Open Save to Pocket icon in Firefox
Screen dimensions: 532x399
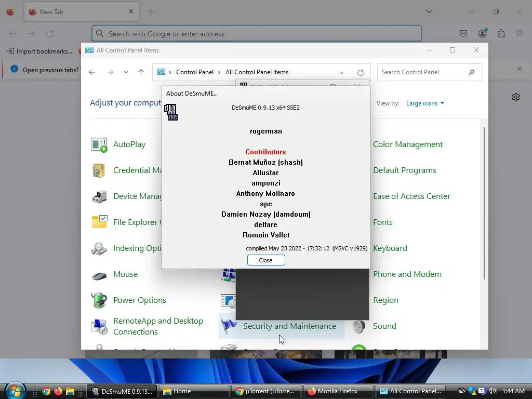click(x=463, y=33)
